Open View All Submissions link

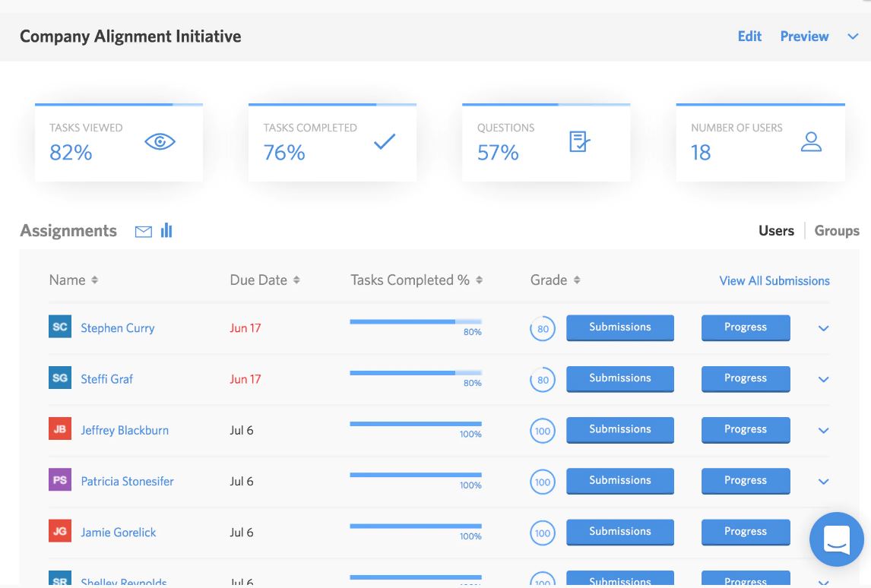tap(774, 281)
